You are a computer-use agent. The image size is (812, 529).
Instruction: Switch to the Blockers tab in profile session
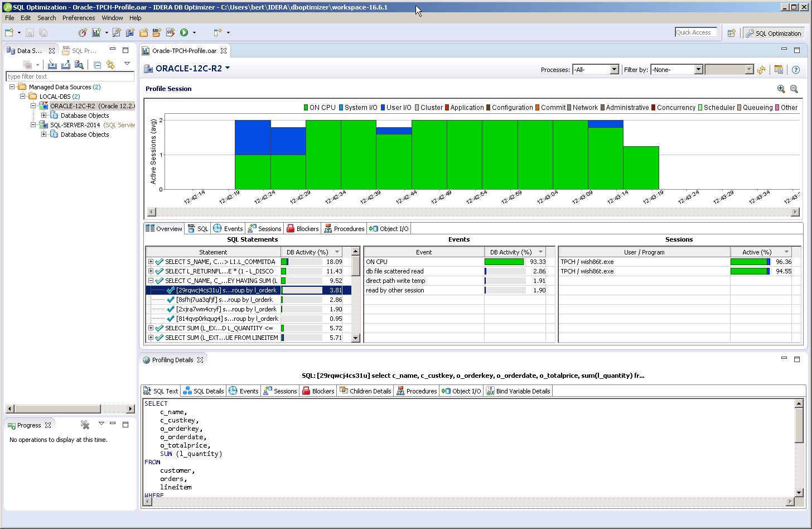coord(302,229)
